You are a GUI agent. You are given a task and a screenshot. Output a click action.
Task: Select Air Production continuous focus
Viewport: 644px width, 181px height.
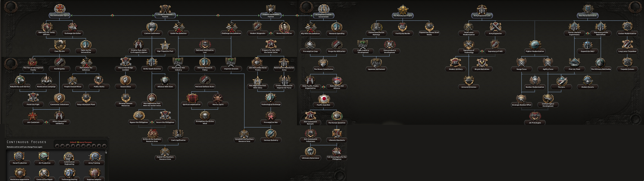pyautogui.click(x=44, y=158)
